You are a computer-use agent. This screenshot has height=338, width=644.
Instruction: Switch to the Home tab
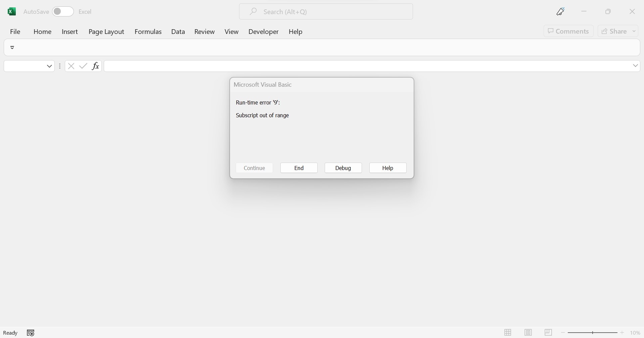coord(42,32)
